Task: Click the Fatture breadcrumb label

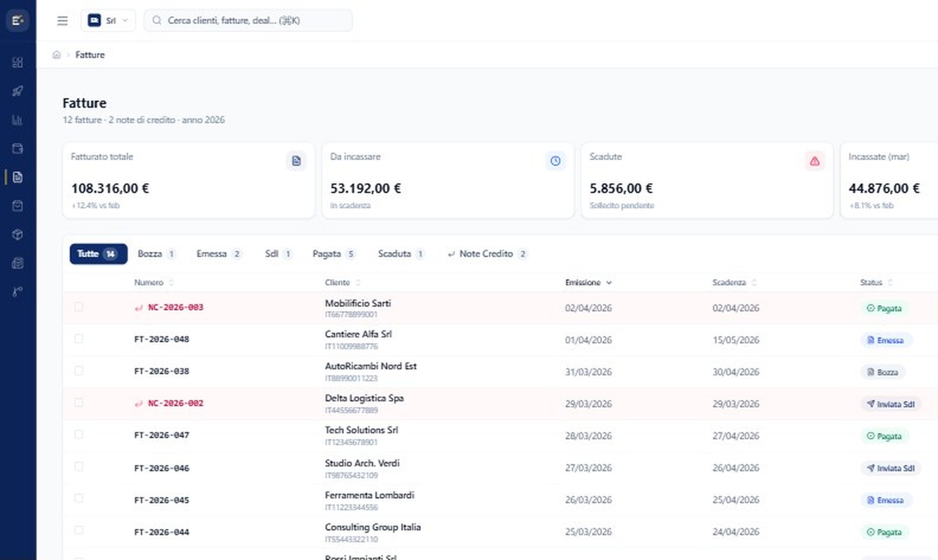Action: 90,55
